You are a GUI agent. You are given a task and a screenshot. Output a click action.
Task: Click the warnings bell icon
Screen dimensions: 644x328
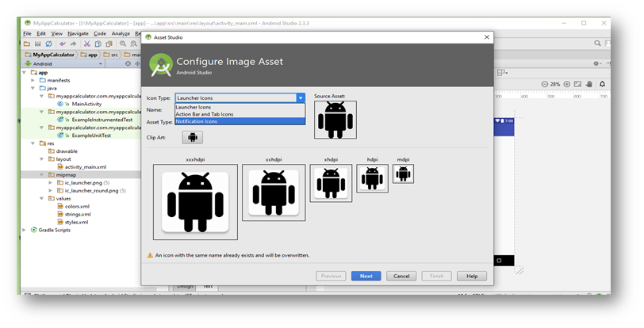coord(602,84)
